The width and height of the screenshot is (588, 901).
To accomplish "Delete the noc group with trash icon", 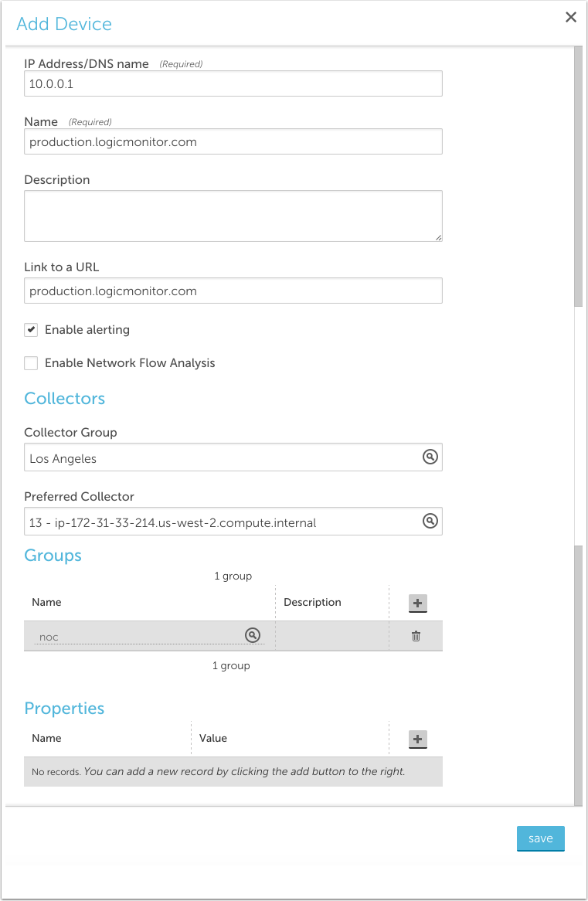I will click(416, 636).
